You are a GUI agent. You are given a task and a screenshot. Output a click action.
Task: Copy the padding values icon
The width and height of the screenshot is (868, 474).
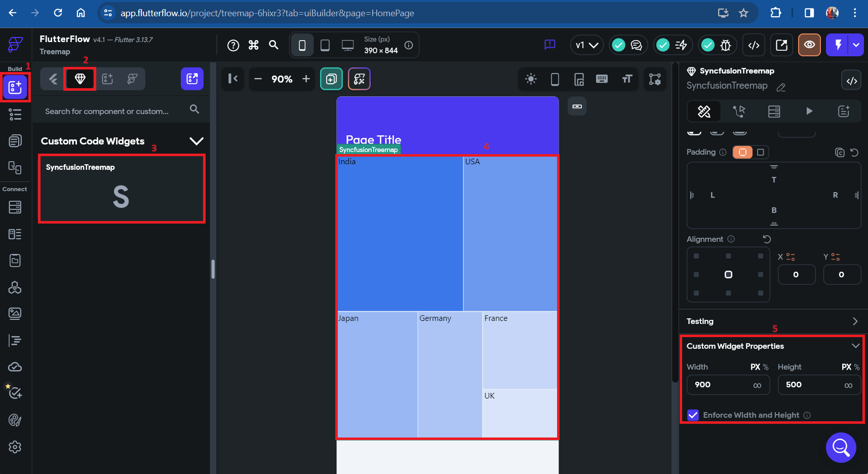point(840,152)
